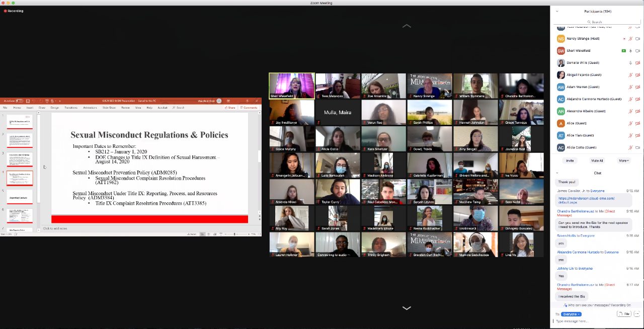Click the PowerPoint Save icon
The height and width of the screenshot is (329, 644).
28,101
